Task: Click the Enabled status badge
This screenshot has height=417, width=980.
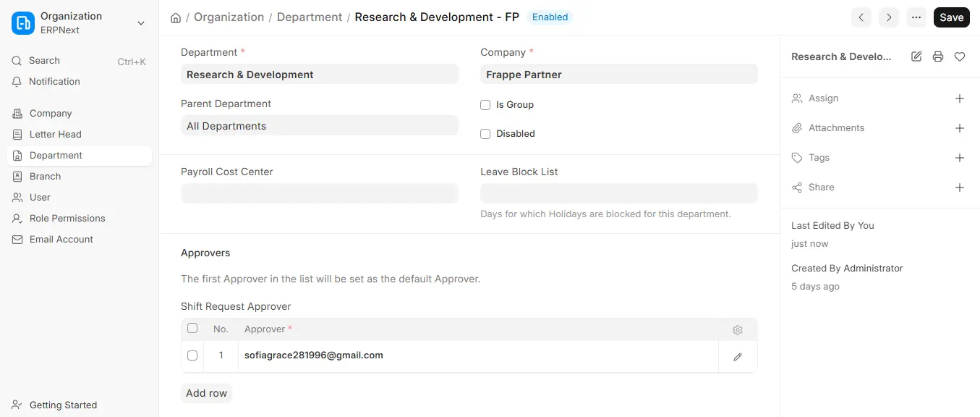Action: coord(550,17)
